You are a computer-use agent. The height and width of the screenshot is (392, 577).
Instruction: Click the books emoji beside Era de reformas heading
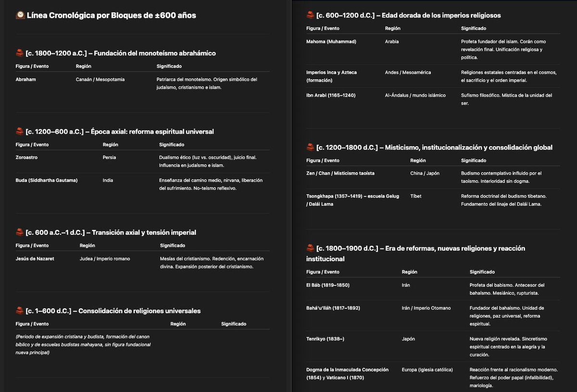click(x=310, y=248)
